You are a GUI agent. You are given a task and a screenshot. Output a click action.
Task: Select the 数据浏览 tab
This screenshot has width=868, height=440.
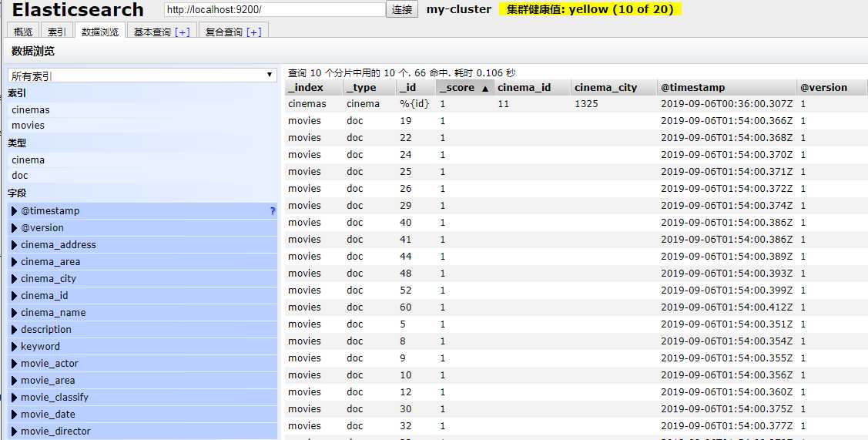[99, 32]
